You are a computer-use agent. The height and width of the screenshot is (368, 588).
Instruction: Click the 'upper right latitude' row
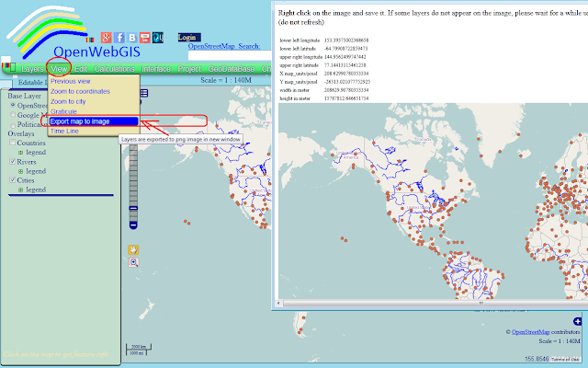click(x=322, y=65)
